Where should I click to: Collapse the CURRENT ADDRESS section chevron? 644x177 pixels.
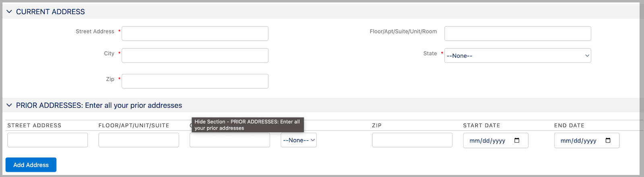tap(9, 12)
